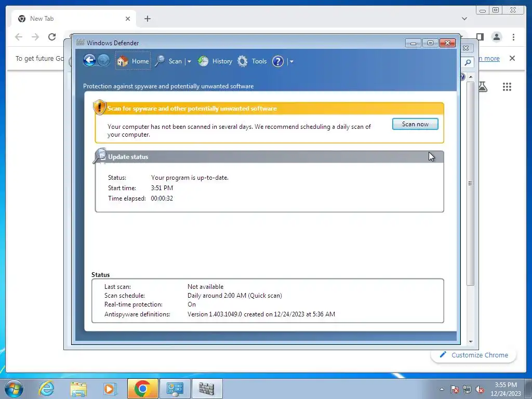532x399 pixels.
Task: Click scroll up arrow in the behind window
Action: pyautogui.click(x=470, y=77)
